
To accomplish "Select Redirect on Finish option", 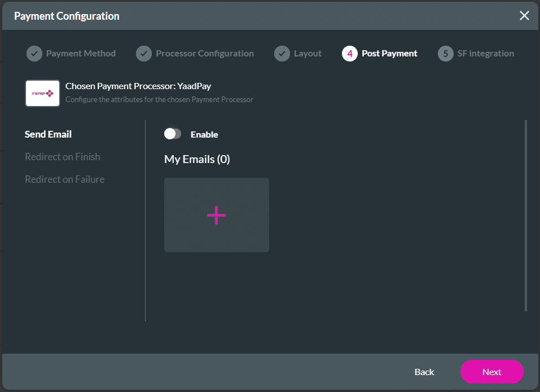I will 62,157.
